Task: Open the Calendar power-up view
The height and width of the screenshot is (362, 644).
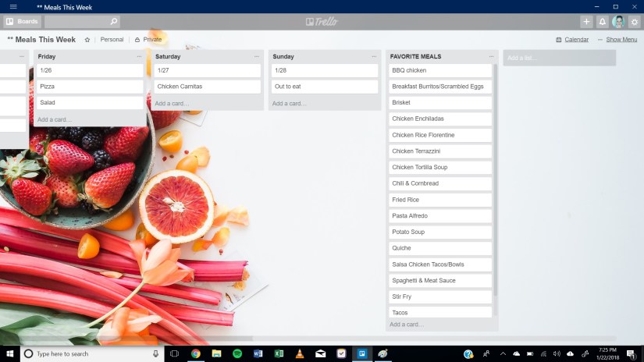Action: pyautogui.click(x=572, y=40)
